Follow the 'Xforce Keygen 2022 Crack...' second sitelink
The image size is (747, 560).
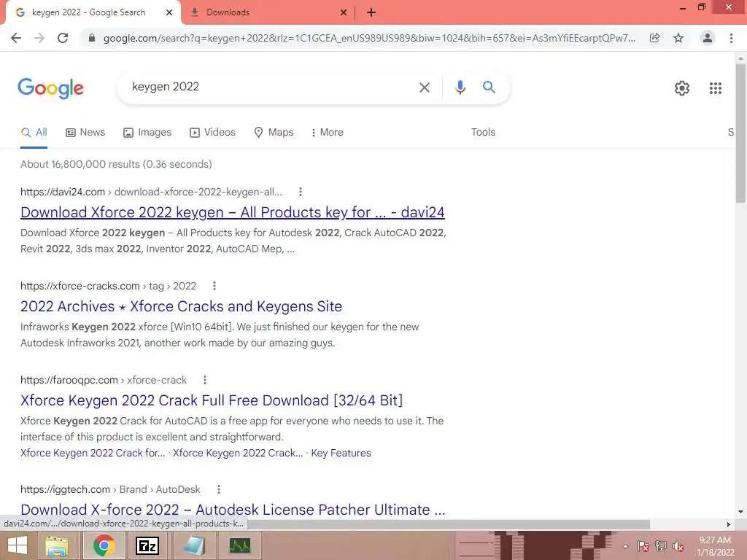238,453
